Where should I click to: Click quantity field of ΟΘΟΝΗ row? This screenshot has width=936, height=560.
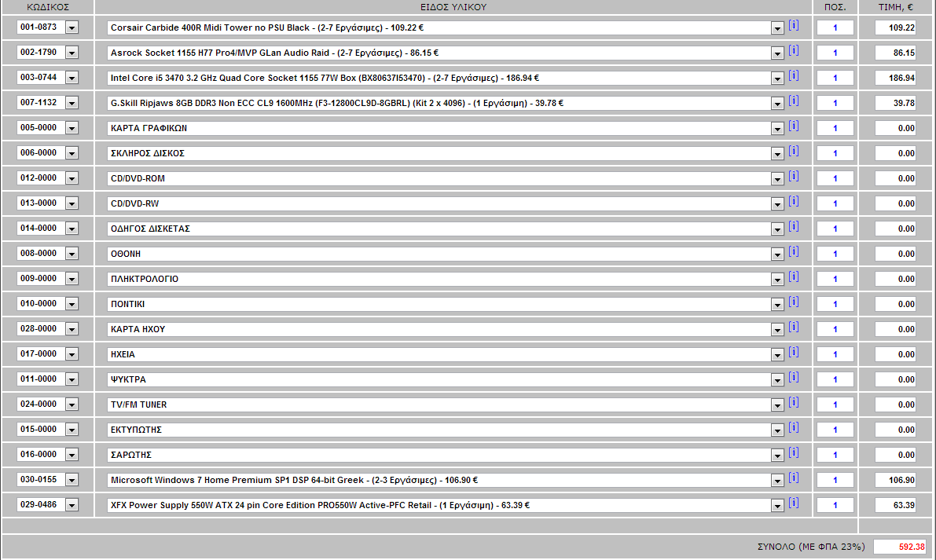click(x=835, y=254)
